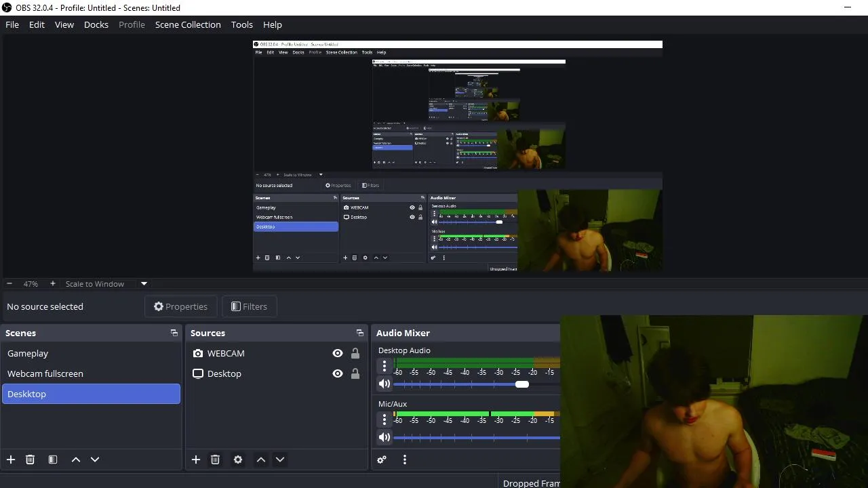Open the Docks menu
The height and width of the screenshot is (488, 868).
point(96,24)
